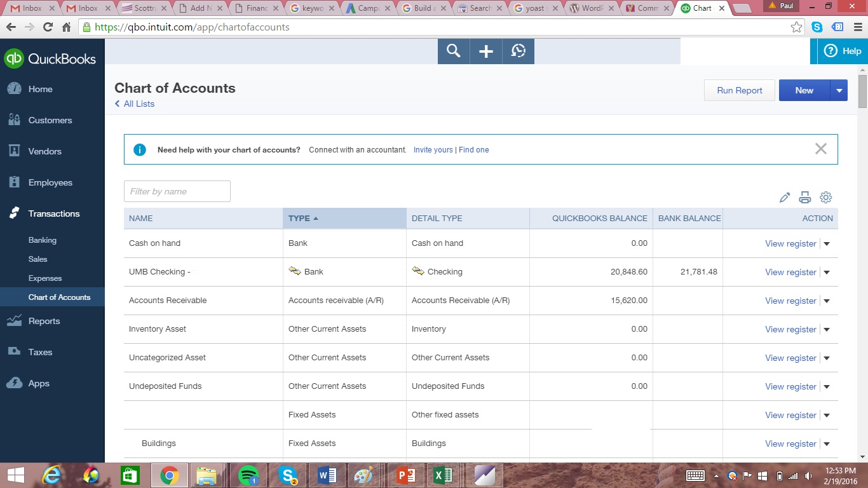Select Banking under Transactions

(42, 240)
